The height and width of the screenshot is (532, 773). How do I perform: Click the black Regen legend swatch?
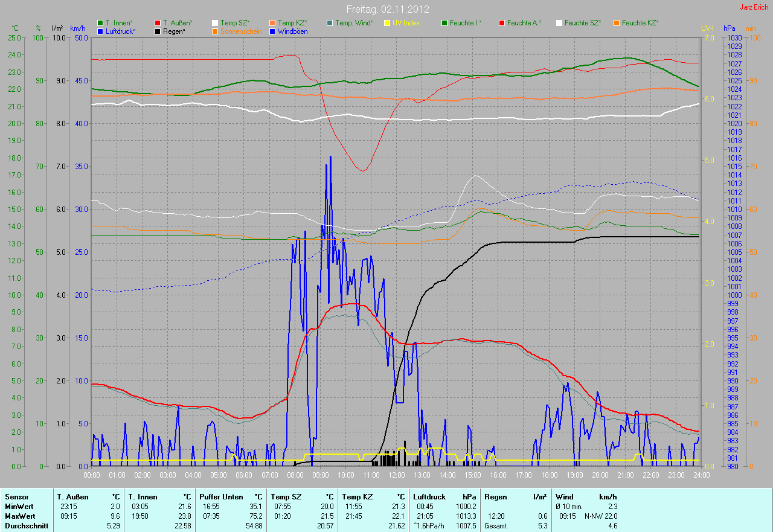[158, 31]
